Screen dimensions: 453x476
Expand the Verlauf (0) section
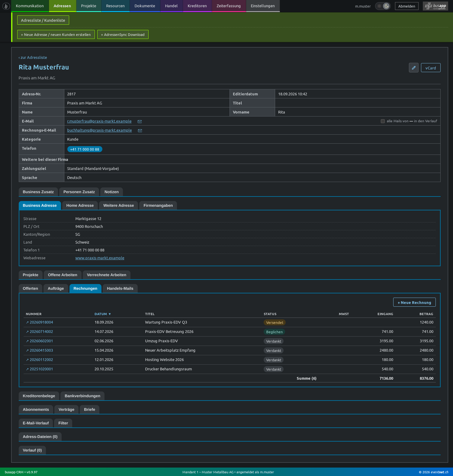[32, 450]
